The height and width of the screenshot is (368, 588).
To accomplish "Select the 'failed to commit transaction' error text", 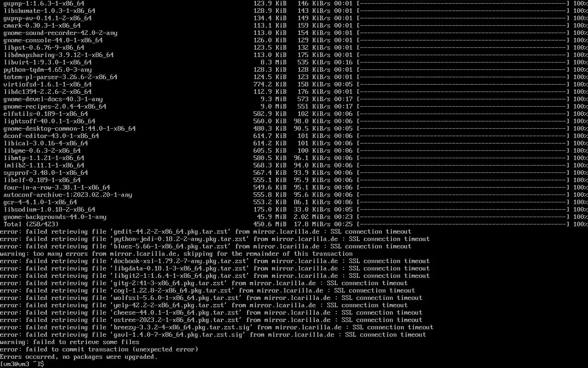I will click(99, 349).
